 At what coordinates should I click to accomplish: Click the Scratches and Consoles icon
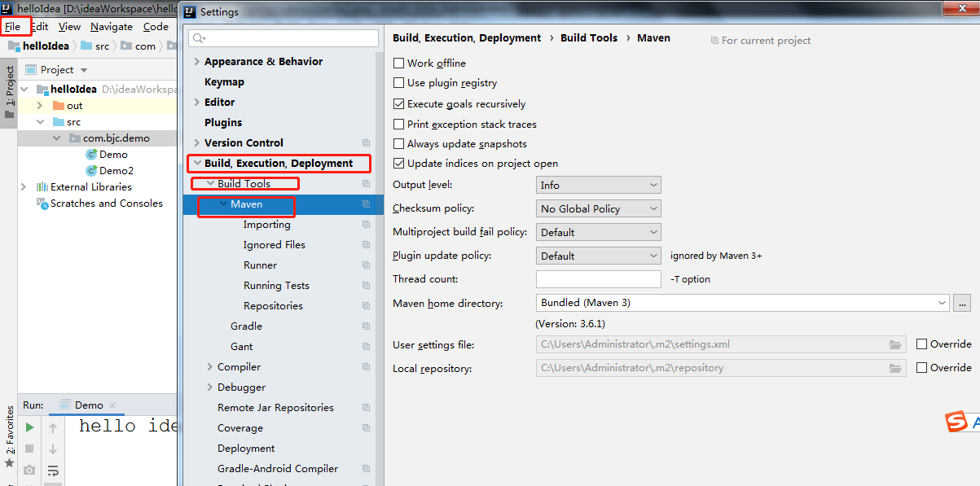[x=43, y=204]
